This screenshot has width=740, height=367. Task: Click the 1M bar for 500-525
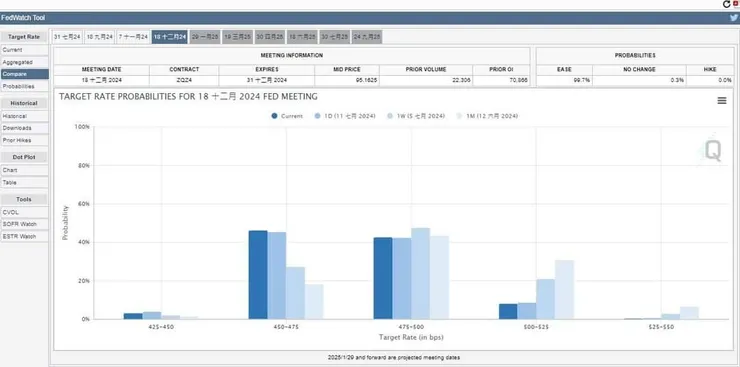[x=564, y=290]
